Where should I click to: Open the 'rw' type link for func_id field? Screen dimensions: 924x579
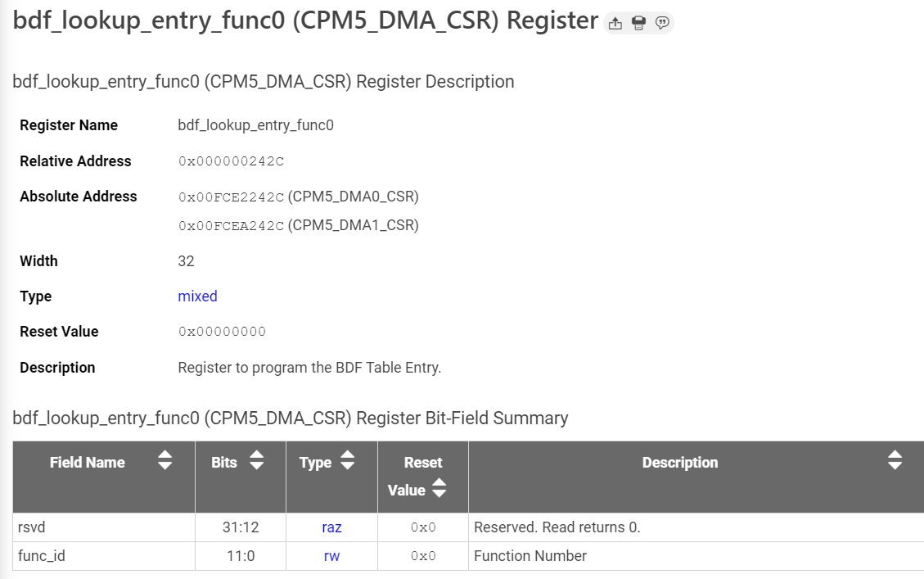[x=331, y=555]
